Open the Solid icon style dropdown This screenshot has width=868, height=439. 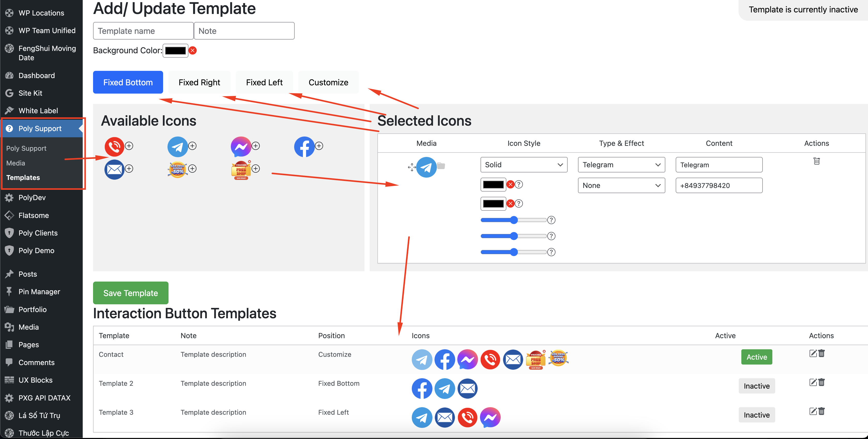pos(524,165)
